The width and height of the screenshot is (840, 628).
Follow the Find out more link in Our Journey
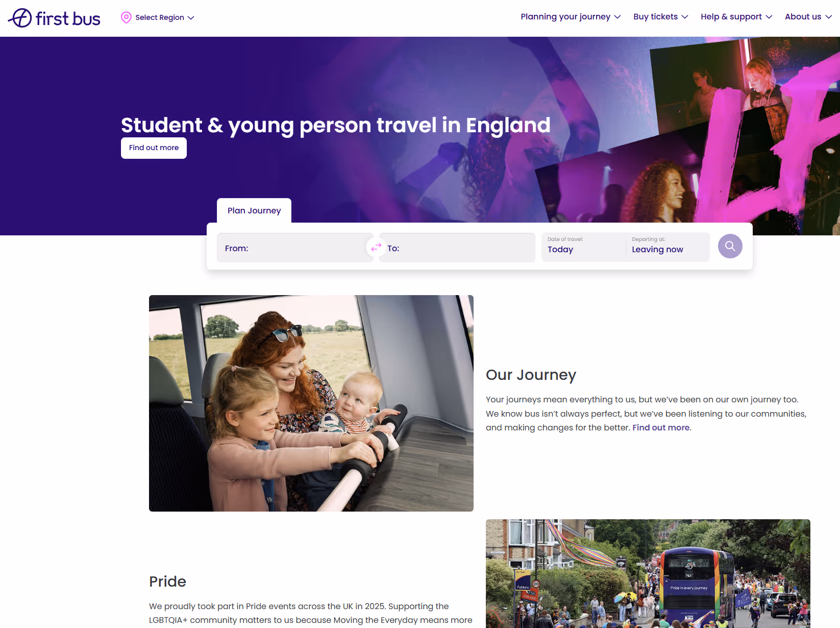click(661, 427)
